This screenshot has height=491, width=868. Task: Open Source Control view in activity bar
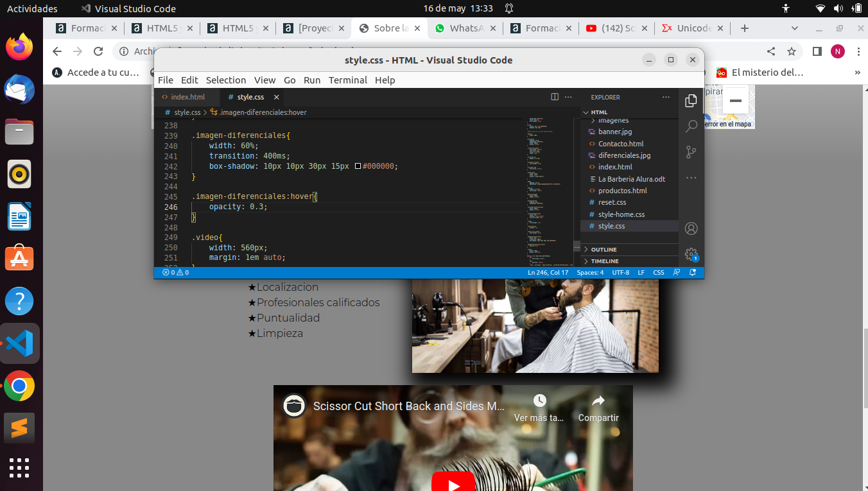pyautogui.click(x=691, y=152)
